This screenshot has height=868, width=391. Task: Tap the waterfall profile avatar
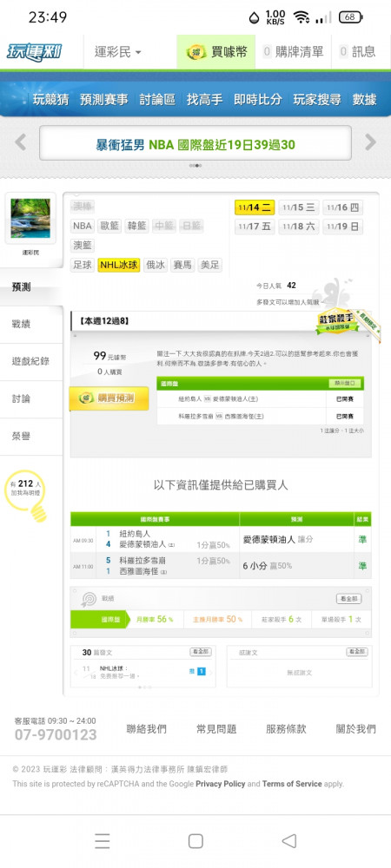[30, 219]
